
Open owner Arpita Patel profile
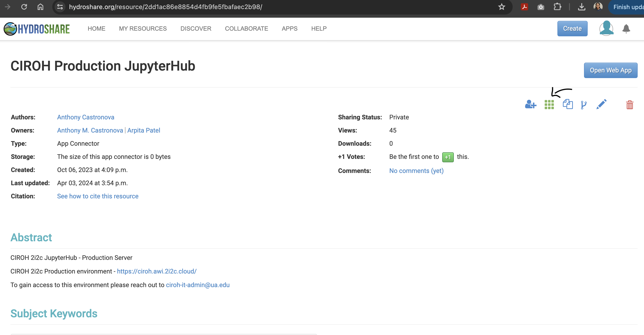point(144,130)
